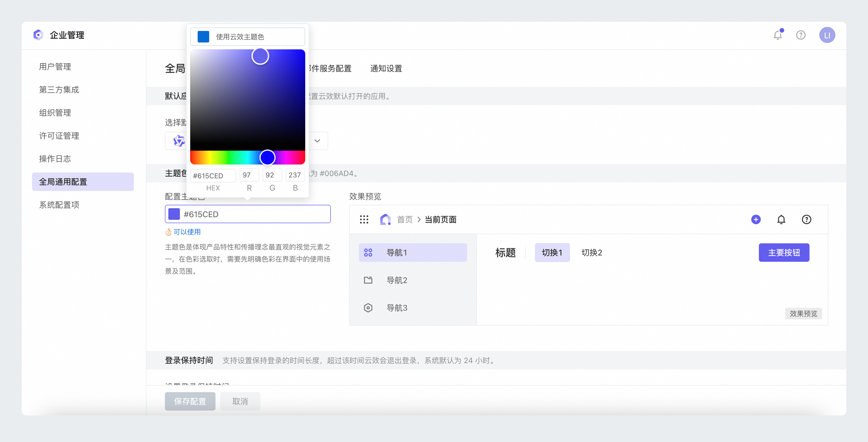Click 当前页面 breadcrumb text
This screenshot has width=868, height=442.
click(x=440, y=219)
